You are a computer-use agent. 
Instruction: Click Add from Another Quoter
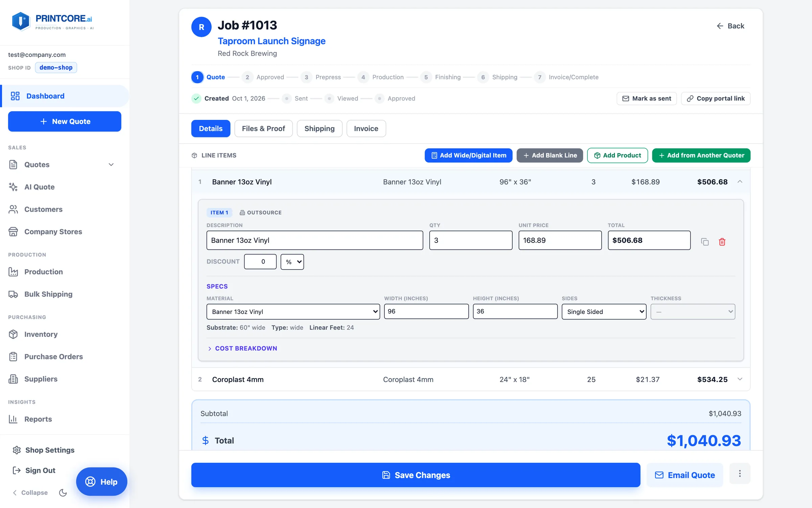701,155
